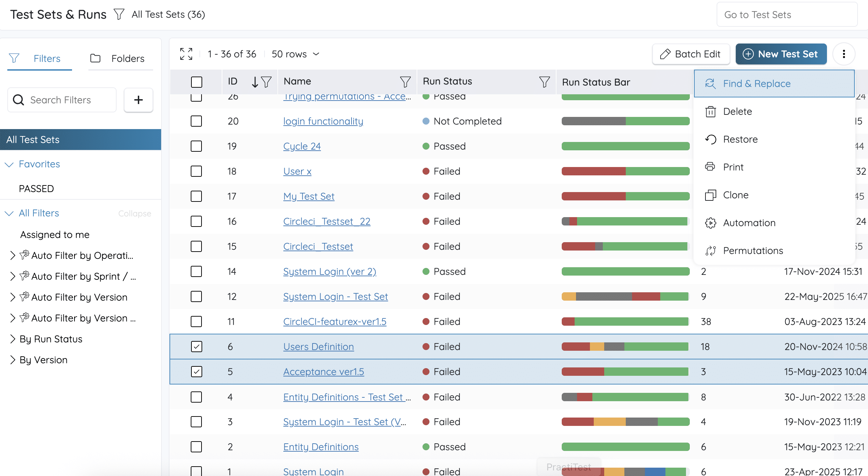This screenshot has width=868, height=476.
Task: Click the plus add filter button
Action: pos(139,100)
